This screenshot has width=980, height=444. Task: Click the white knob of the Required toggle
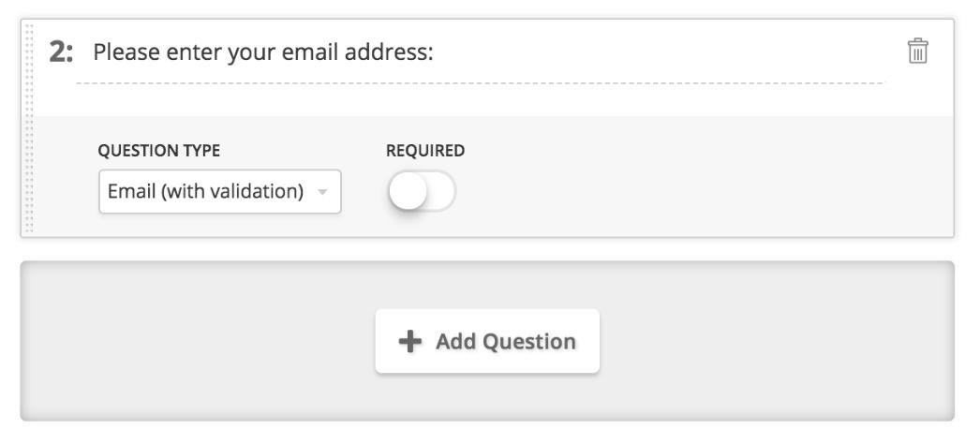click(408, 192)
